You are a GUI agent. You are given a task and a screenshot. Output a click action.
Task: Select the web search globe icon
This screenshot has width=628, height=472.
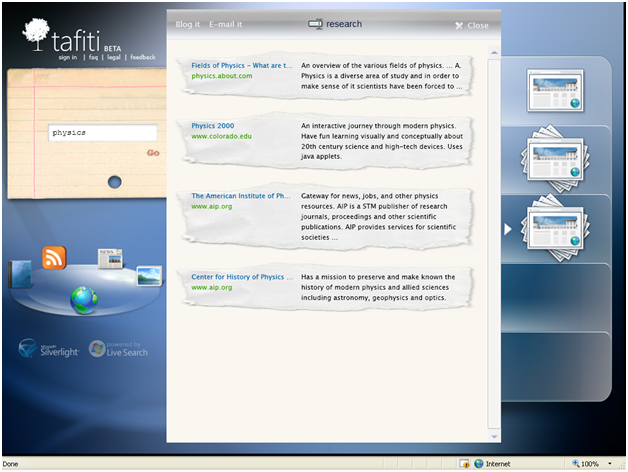point(84,300)
